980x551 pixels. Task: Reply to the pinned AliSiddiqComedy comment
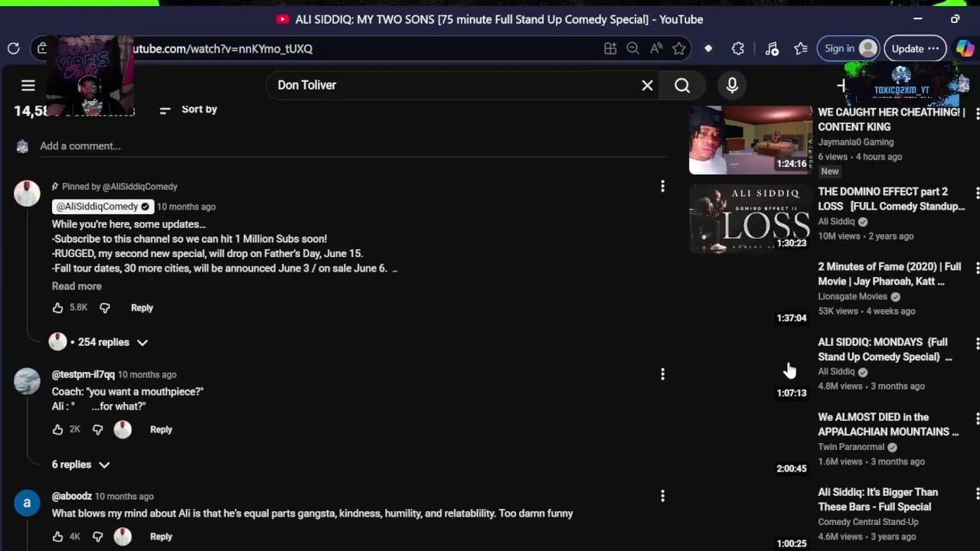pyautogui.click(x=142, y=308)
